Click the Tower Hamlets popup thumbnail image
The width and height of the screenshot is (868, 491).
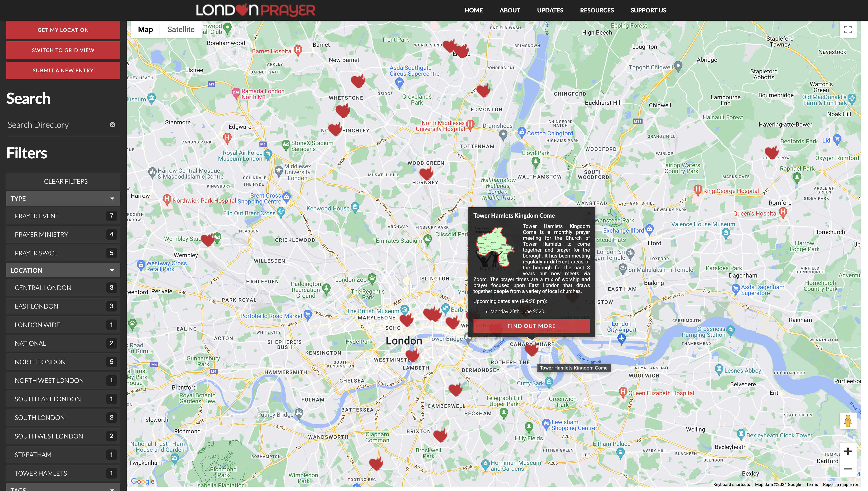coord(495,247)
